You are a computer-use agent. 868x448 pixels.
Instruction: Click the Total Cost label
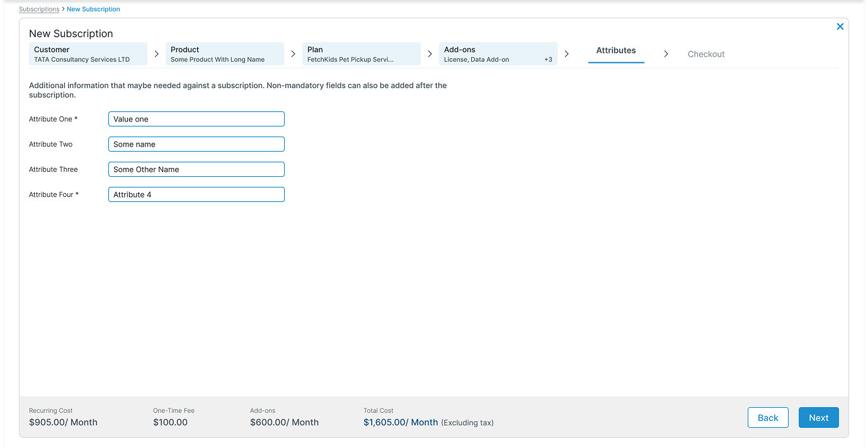pos(379,410)
